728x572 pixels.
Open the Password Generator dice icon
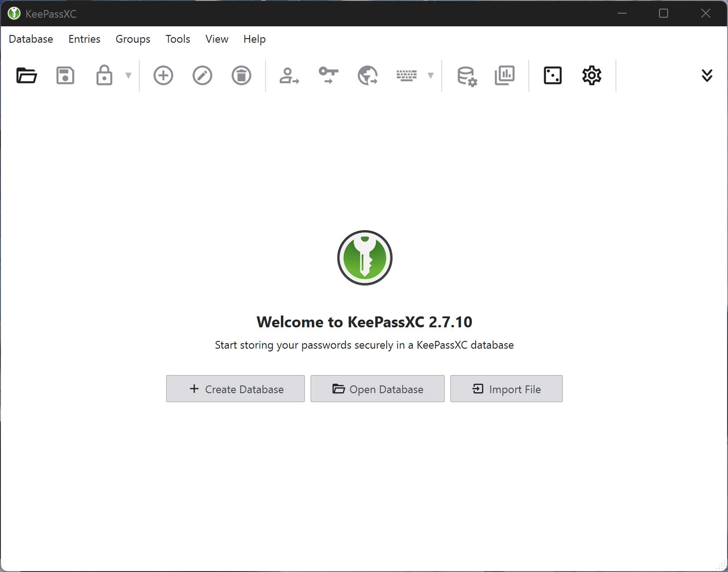tap(552, 75)
